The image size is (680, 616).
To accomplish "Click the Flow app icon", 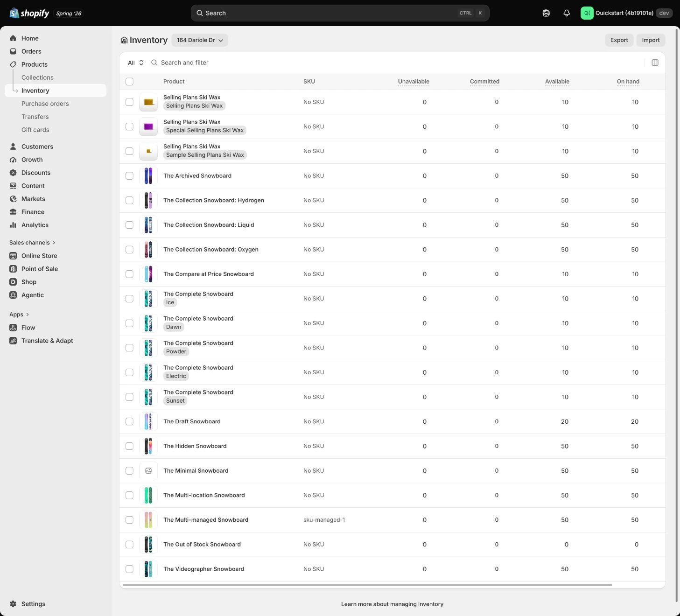I will click(13, 328).
